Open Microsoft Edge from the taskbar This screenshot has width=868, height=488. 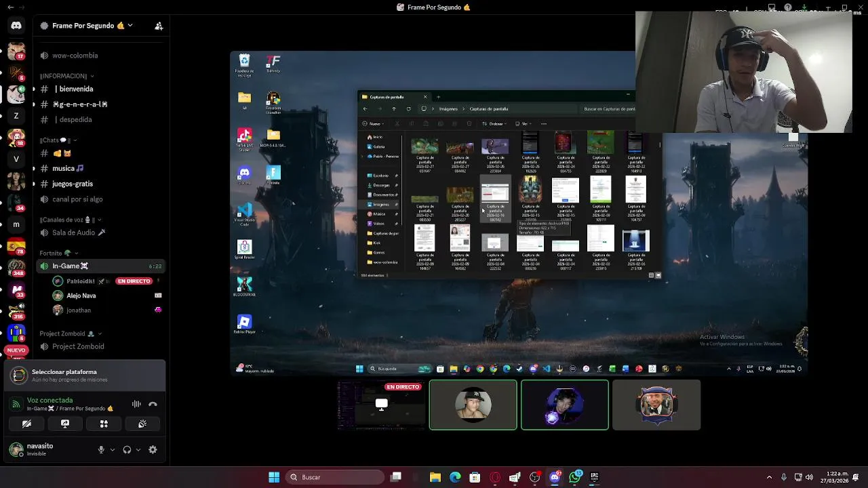[x=455, y=477]
